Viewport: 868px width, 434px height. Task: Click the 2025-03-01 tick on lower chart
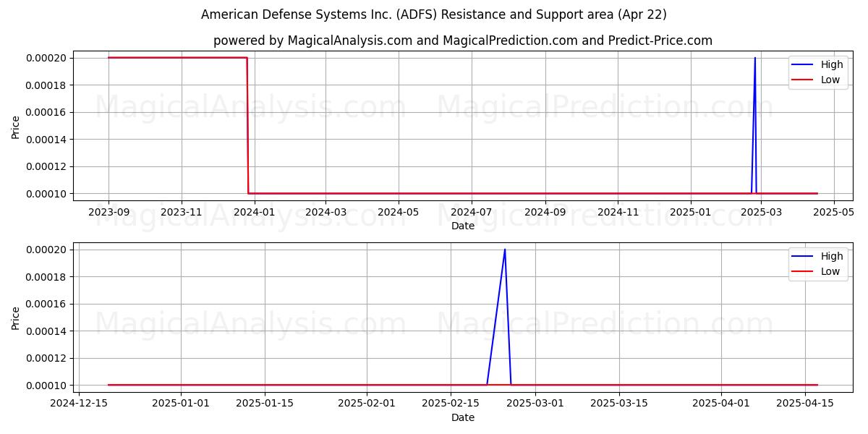535,404
